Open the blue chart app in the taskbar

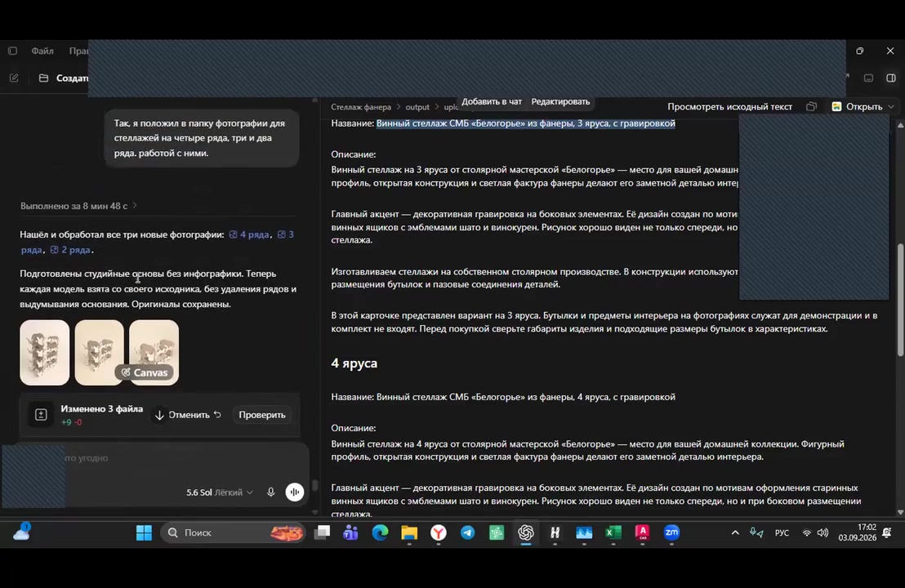pyautogui.click(x=584, y=532)
